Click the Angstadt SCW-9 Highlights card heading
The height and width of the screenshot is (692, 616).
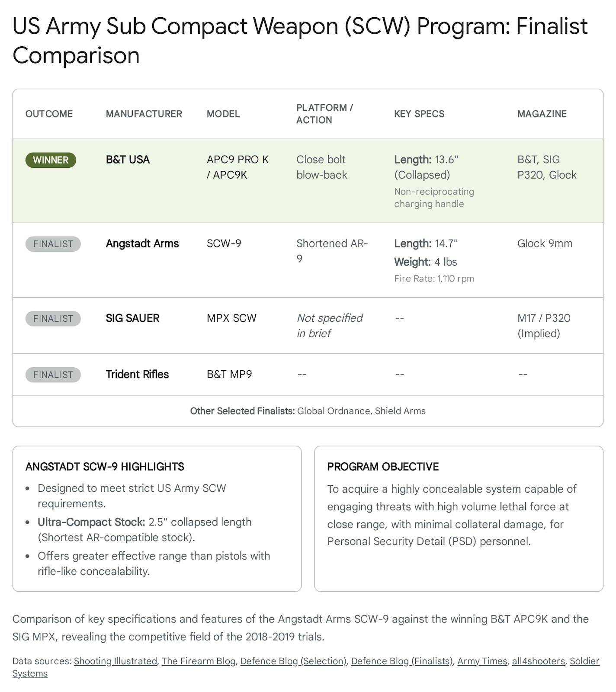pyautogui.click(x=105, y=467)
